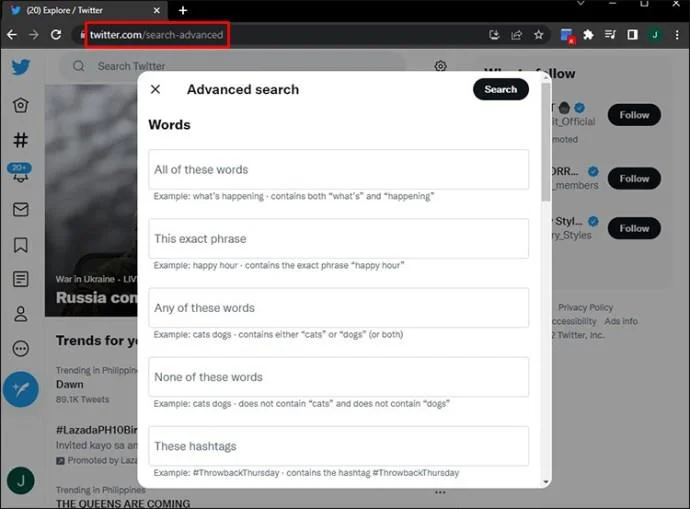Open Lists icon in sidebar
This screenshot has width=690, height=509.
(x=21, y=279)
